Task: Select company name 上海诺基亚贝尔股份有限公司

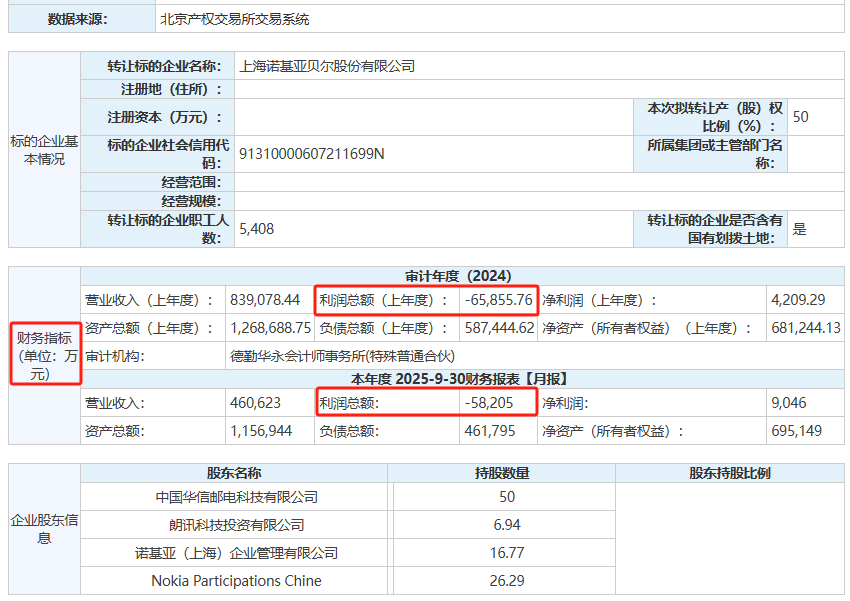Action: point(327,67)
